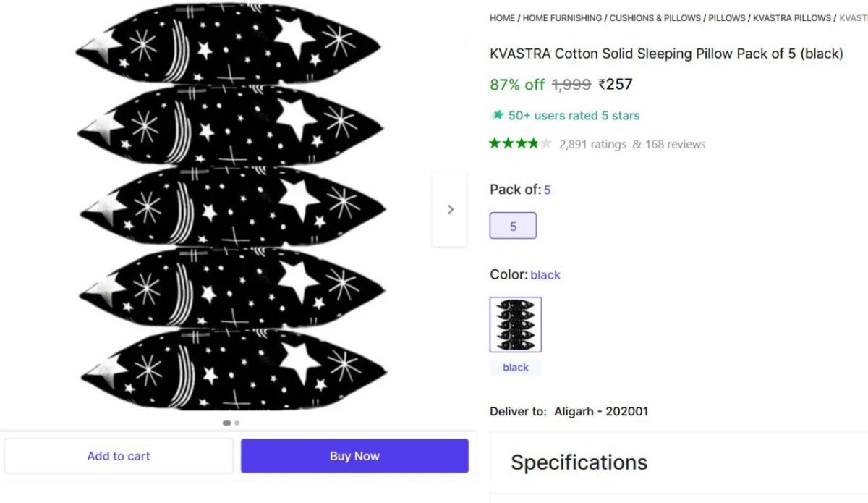Open the CUSHIONS & PILLOWS breadcrumb

click(x=654, y=17)
